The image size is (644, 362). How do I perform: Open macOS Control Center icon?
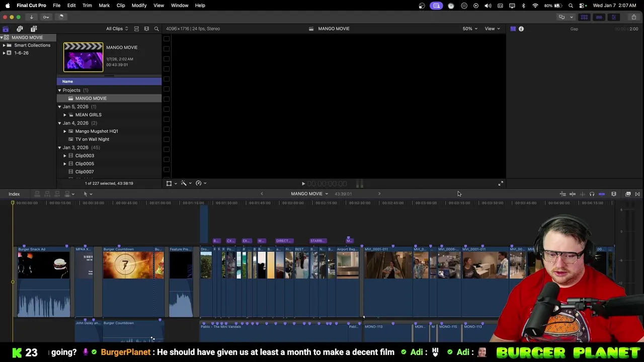click(x=583, y=6)
